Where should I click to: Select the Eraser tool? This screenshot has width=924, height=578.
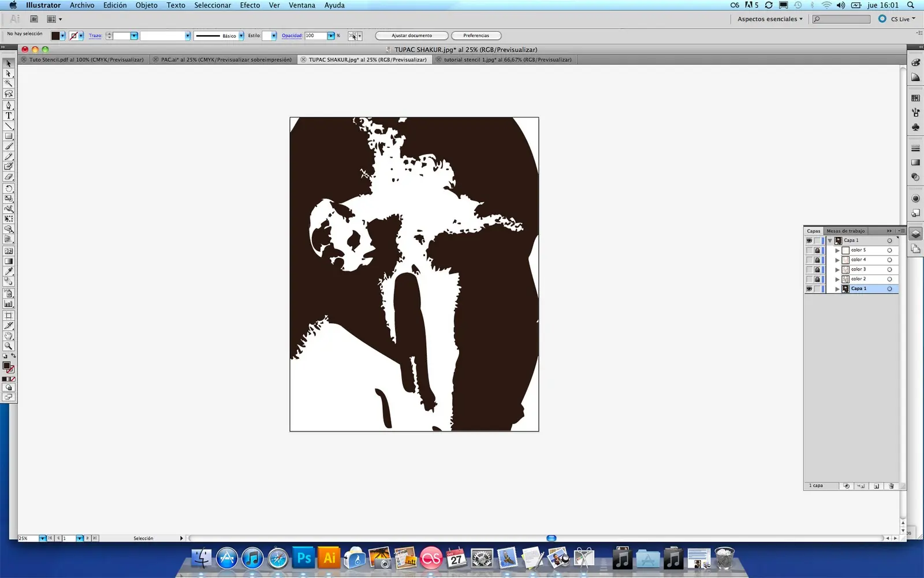tap(9, 176)
